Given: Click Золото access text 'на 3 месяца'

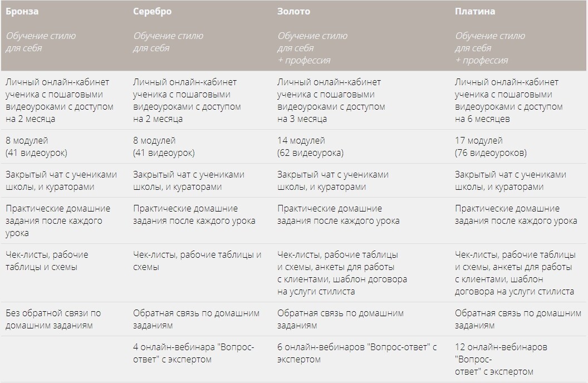Looking at the screenshot, I should pos(302,119).
